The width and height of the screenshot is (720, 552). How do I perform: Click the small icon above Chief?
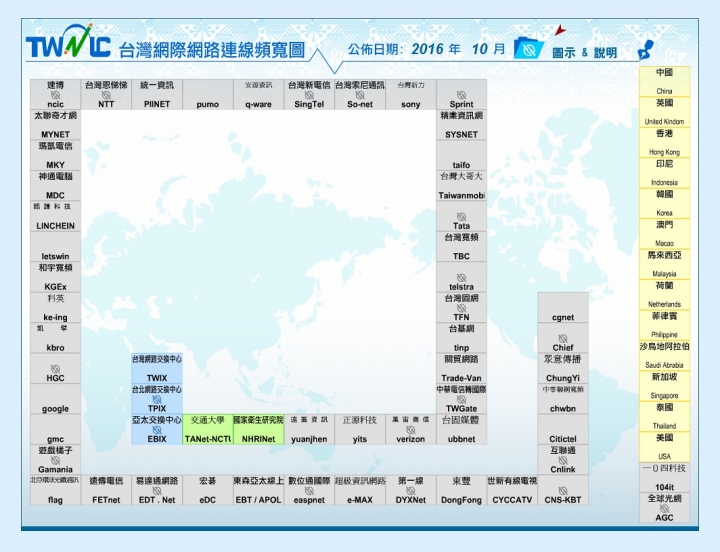563,338
